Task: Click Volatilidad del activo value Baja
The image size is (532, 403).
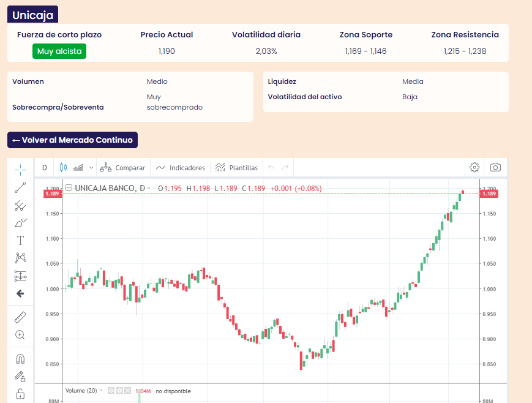Action: [x=410, y=97]
